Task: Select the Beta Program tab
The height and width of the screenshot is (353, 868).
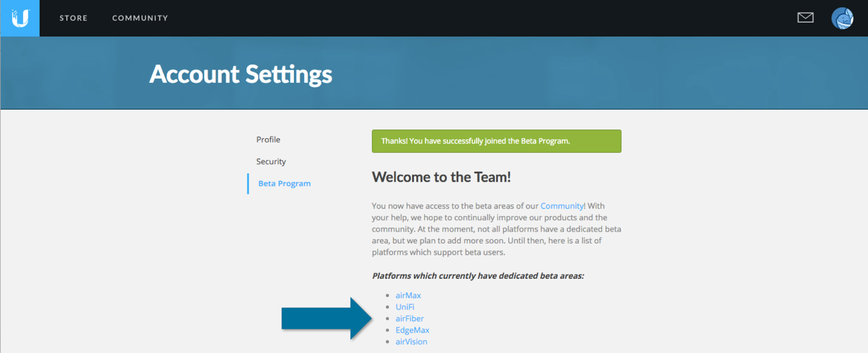Action: coord(284,183)
